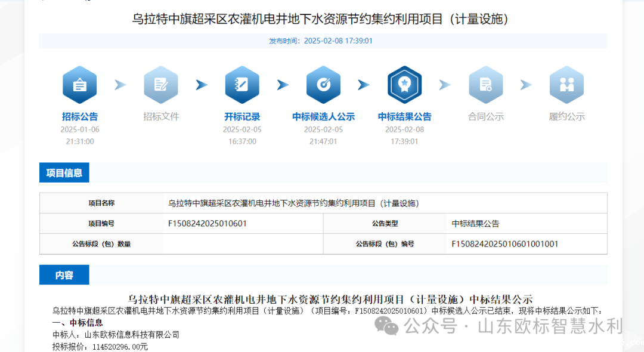Open the 招标公告 step label
The width and height of the screenshot is (644, 352).
[79, 117]
